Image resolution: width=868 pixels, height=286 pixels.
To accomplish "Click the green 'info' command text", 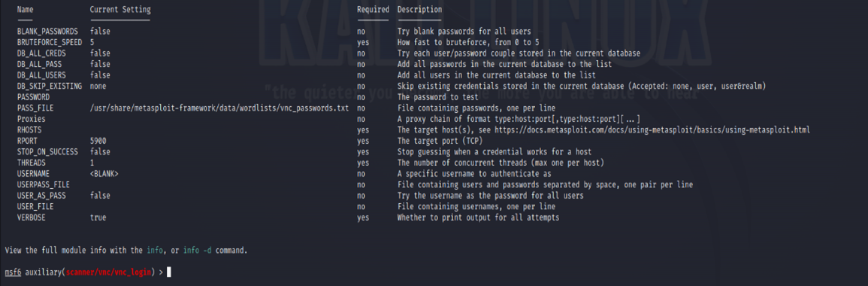I will (155, 251).
